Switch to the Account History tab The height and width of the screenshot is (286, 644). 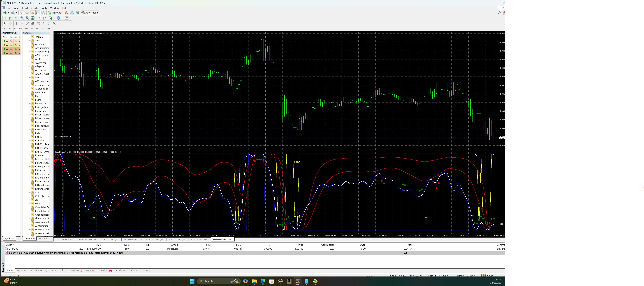pyautogui.click(x=38, y=271)
